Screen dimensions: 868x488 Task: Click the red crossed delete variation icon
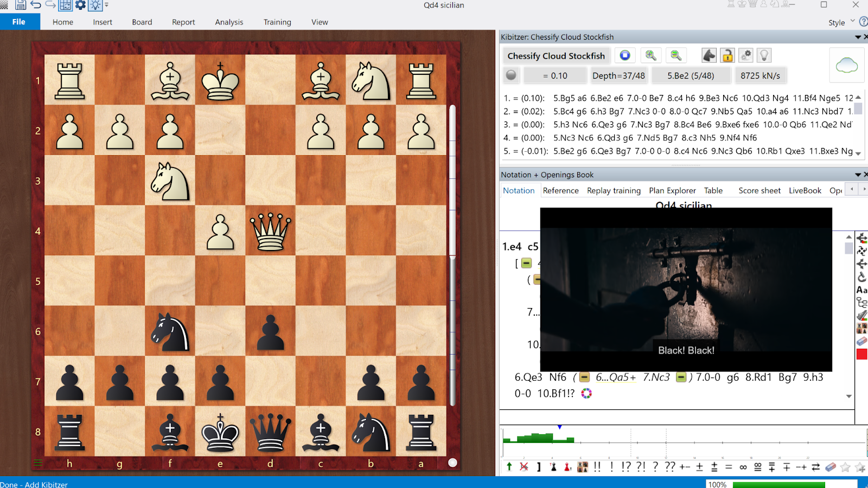[x=524, y=466]
